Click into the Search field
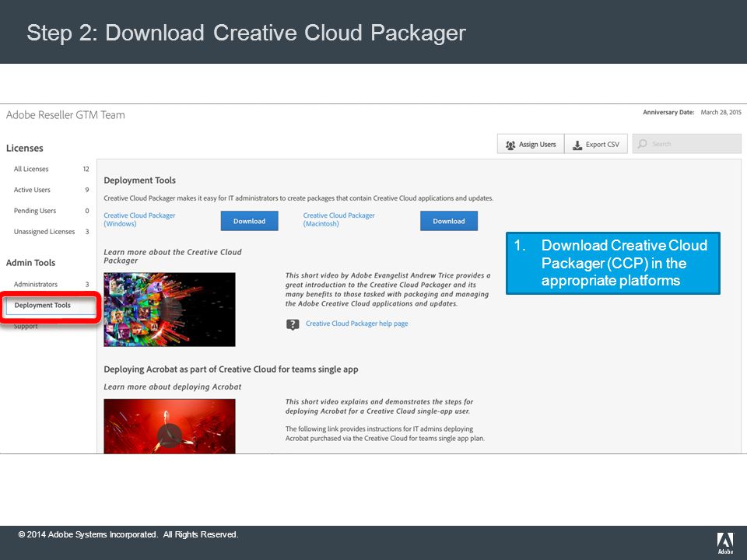This screenshot has width=747, height=560. pos(686,144)
